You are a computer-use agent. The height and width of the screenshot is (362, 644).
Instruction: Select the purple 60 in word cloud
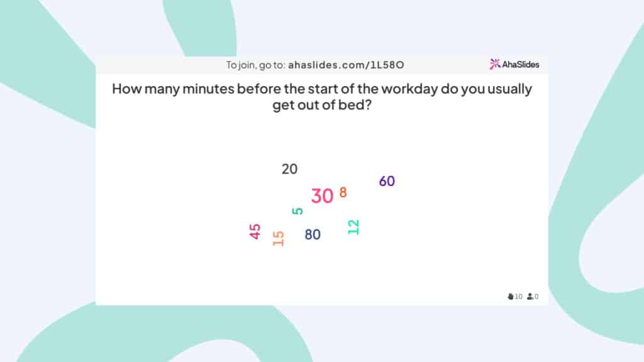pos(387,181)
